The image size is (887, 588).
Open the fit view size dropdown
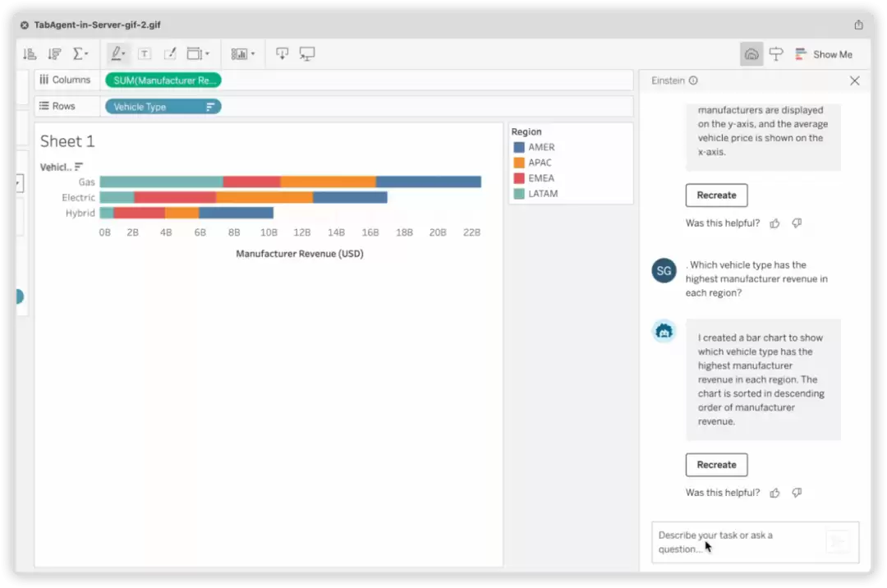click(198, 53)
